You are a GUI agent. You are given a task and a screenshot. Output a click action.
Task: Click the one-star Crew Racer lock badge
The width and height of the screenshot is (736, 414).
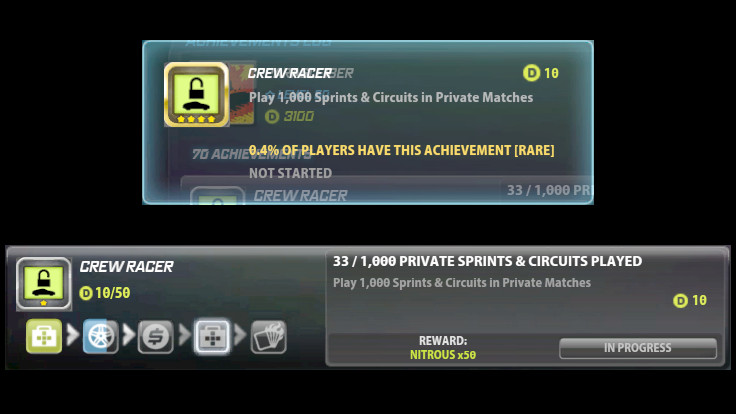coord(44,284)
